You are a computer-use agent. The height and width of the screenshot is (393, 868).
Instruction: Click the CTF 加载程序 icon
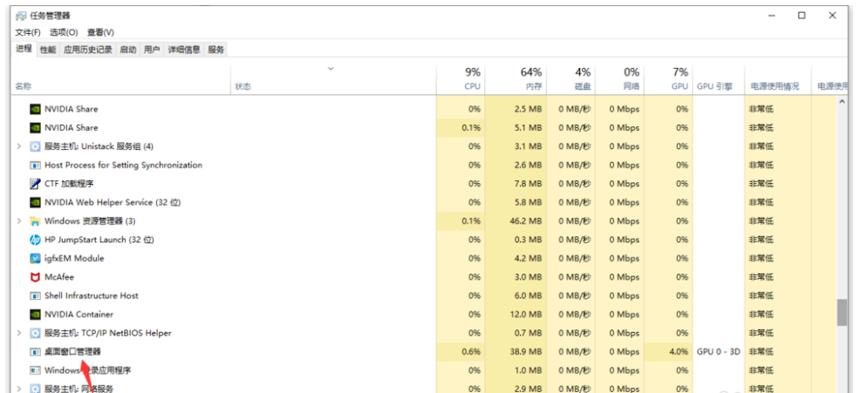click(35, 184)
